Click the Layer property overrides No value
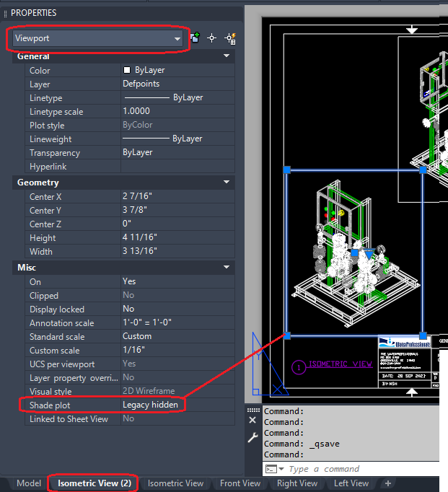Viewport: 448px width, 492px height. click(177, 377)
